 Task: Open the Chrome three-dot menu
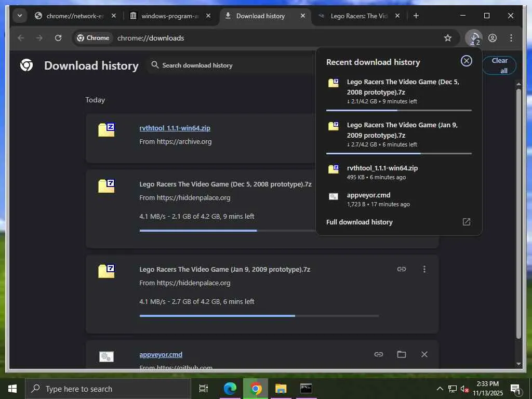[511, 38]
